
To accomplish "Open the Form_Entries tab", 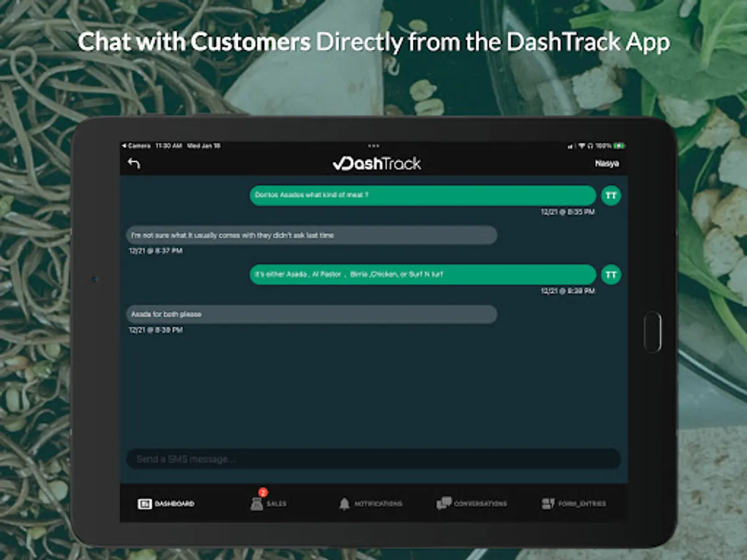I will [573, 503].
